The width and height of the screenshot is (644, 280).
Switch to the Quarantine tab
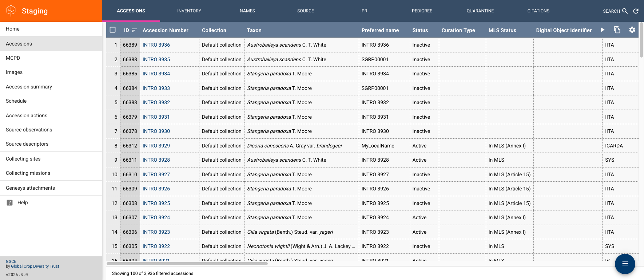pos(480,11)
